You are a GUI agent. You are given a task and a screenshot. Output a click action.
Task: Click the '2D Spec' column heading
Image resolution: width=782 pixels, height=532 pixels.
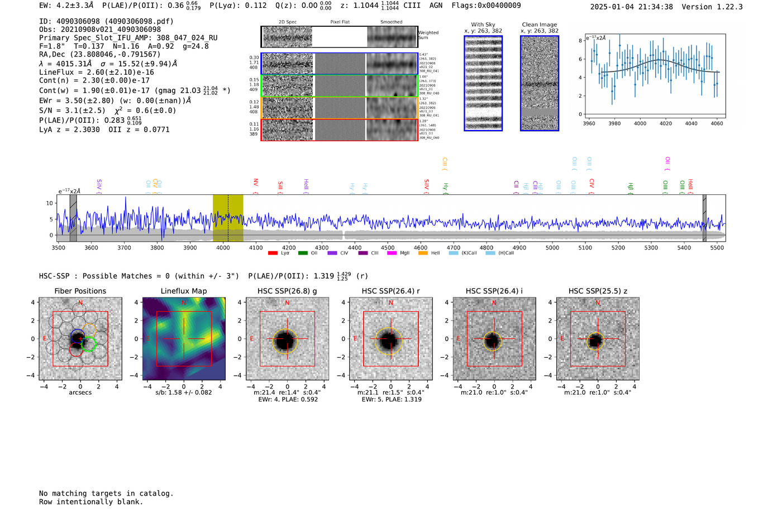(x=288, y=22)
